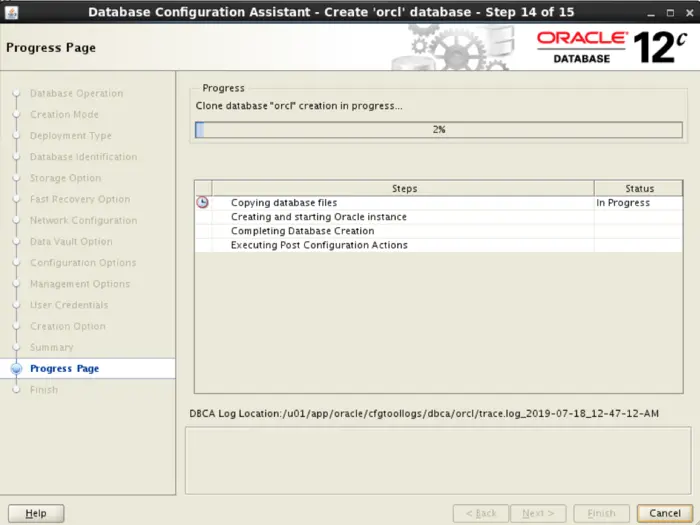Click the empty message box under log location
Viewport: 700px width, 525px height.
click(438, 461)
